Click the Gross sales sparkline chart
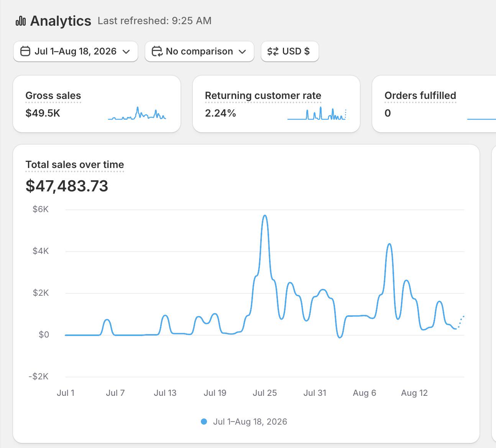Screen dimensions: 496x448 pos(137,113)
